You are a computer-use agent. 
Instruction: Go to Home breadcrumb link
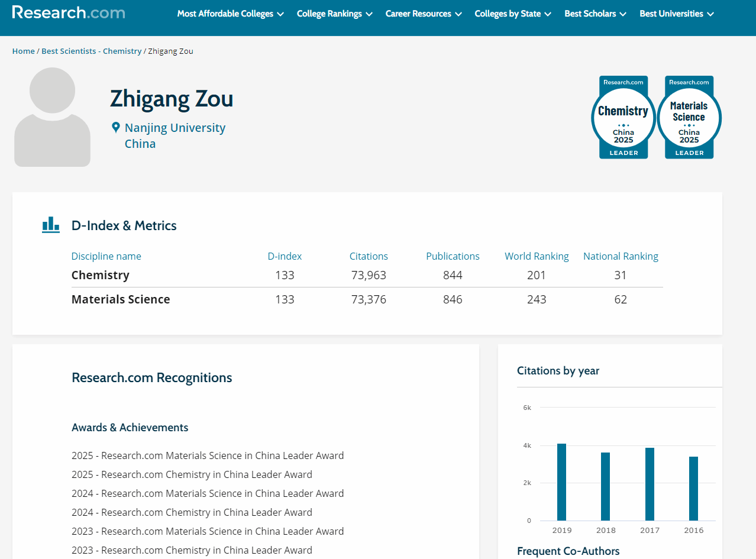tap(24, 51)
